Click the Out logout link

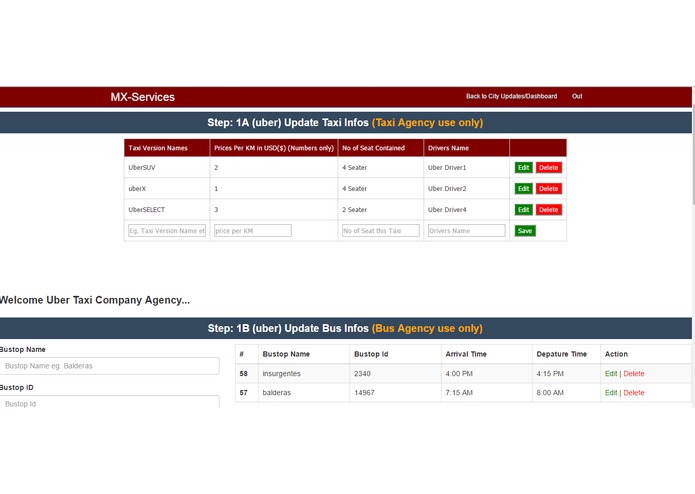coord(577,96)
